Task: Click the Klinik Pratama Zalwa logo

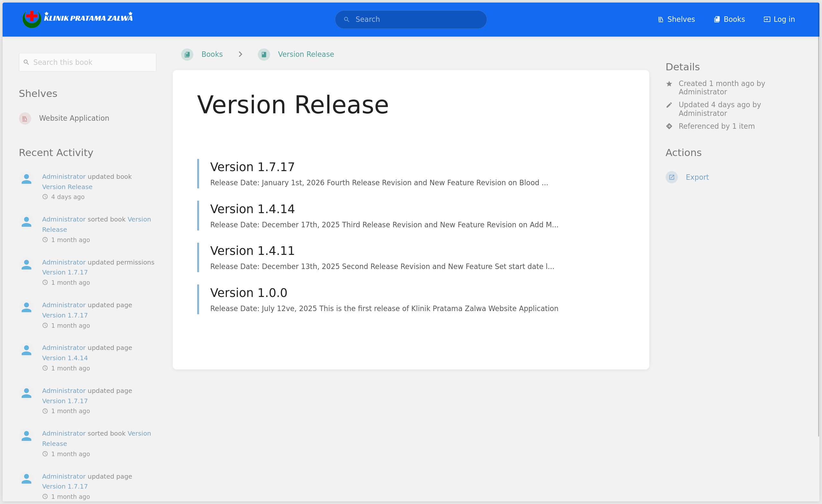Action: pyautogui.click(x=77, y=19)
